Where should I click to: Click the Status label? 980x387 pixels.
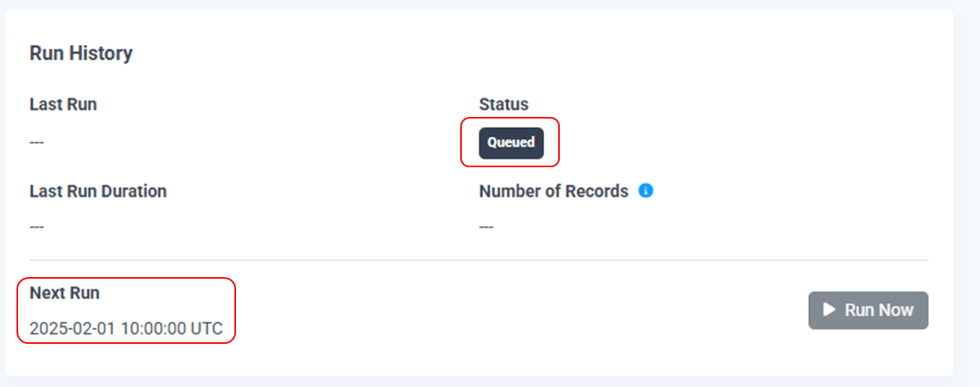(x=504, y=104)
